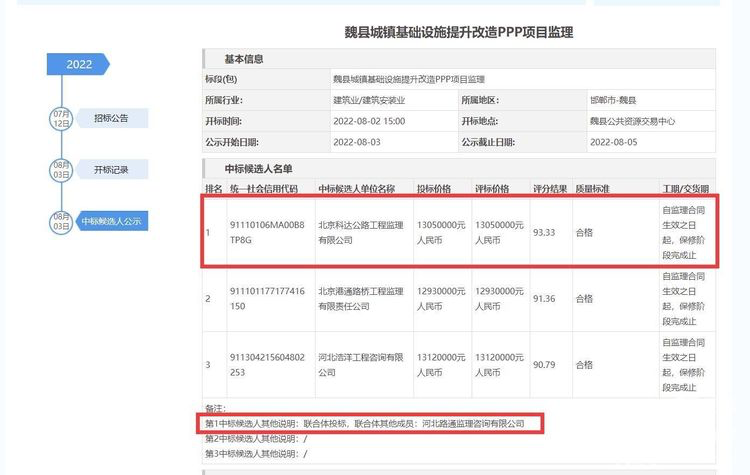Viewport: 750px width, 475px height.
Task: Click the 排名 column header
Action: (x=214, y=189)
